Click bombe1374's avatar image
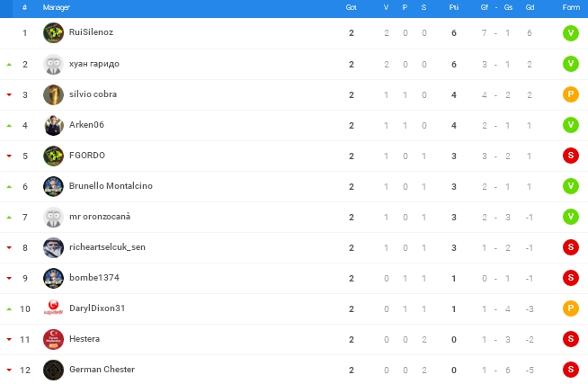588x384 pixels. coord(53,278)
